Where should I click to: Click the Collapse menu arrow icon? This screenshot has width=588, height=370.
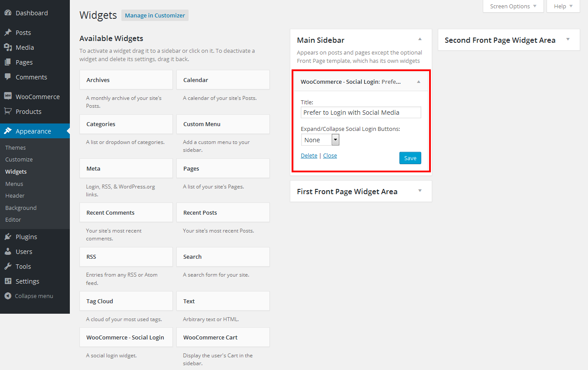[x=8, y=296]
